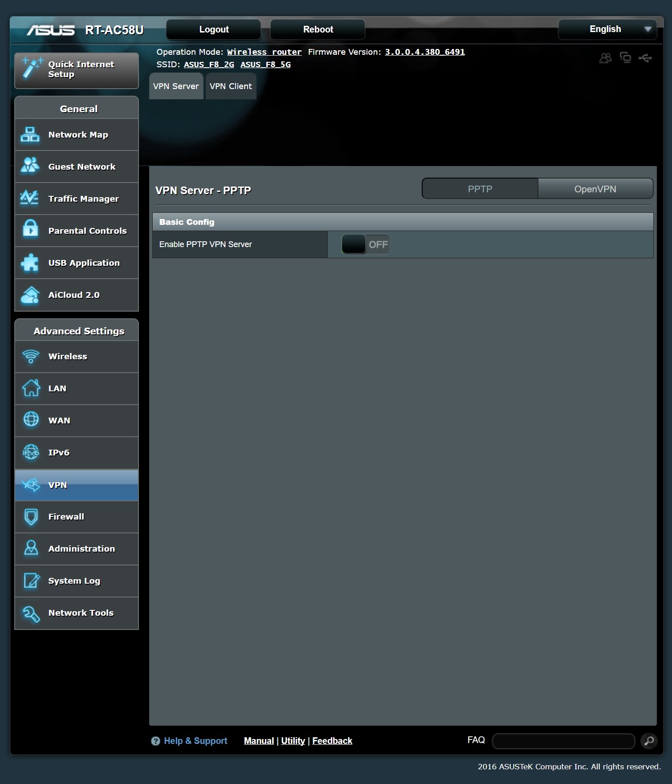Click the WAN globe icon
This screenshot has width=672, height=784.
[x=31, y=419]
